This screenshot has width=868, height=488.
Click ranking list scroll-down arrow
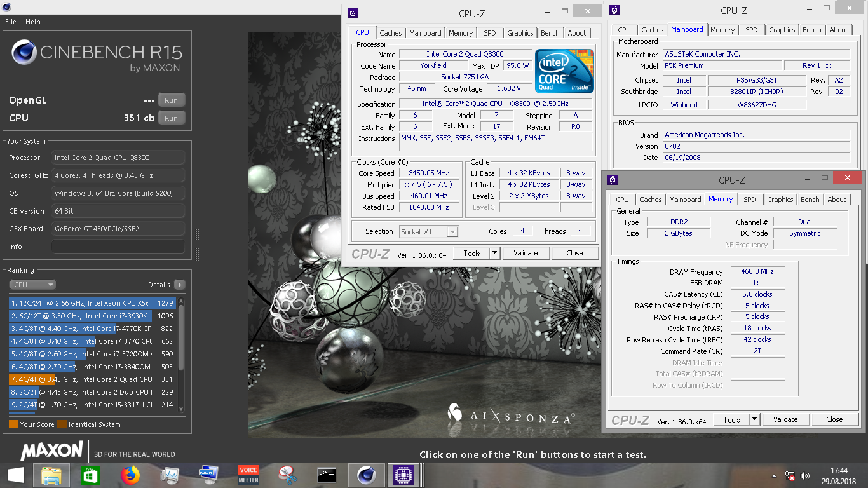pyautogui.click(x=181, y=409)
